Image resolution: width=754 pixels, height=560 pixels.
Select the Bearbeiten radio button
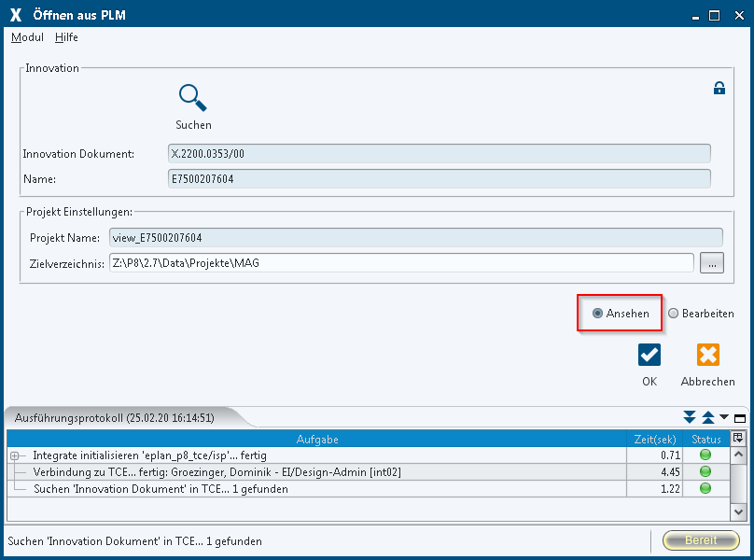tap(673, 314)
